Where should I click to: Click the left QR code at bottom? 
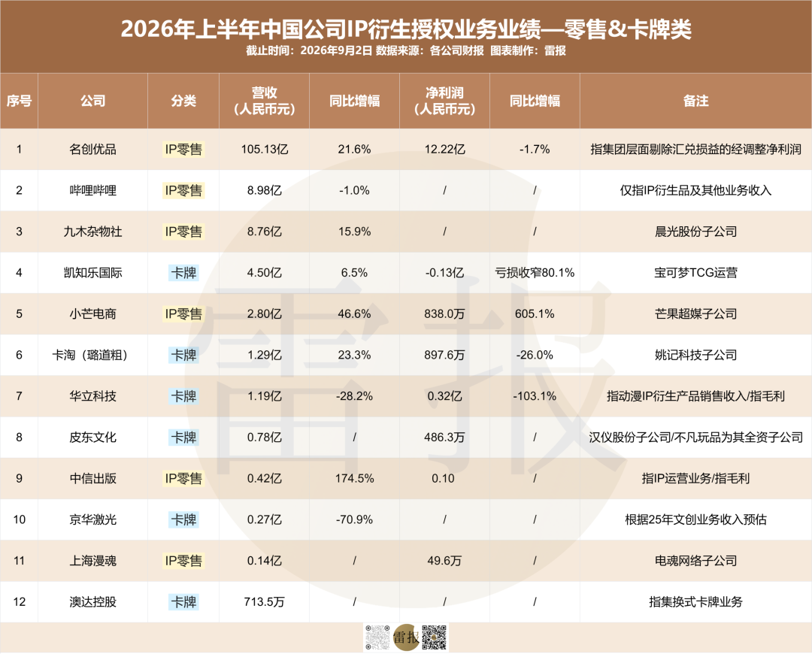377,637
